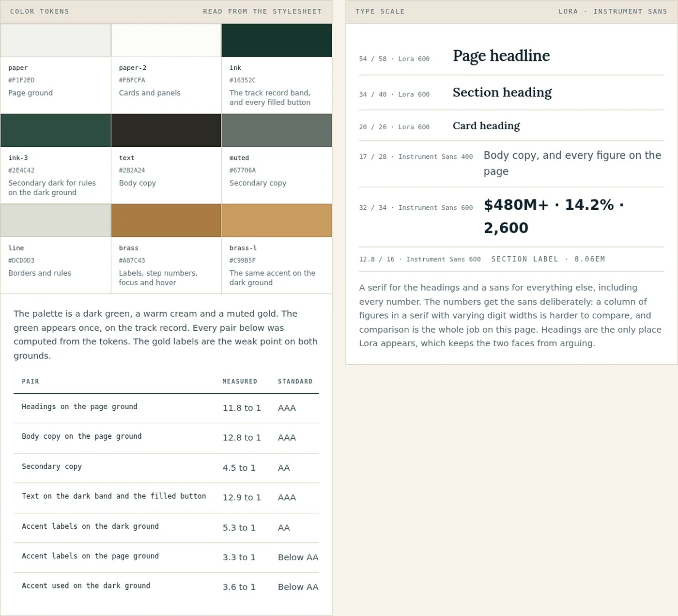The width and height of the screenshot is (678, 616).
Task: Click the '4.5 to 1' measured value
Action: point(239,468)
